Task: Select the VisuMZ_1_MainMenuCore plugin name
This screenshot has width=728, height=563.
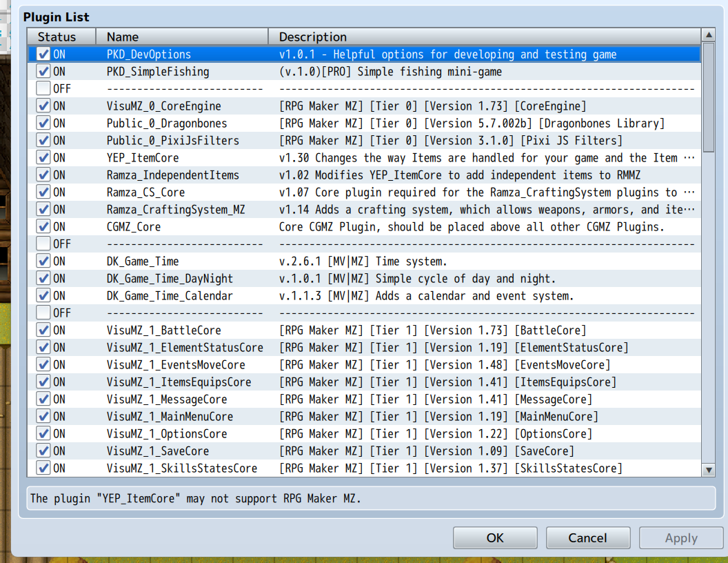Action: 170,417
